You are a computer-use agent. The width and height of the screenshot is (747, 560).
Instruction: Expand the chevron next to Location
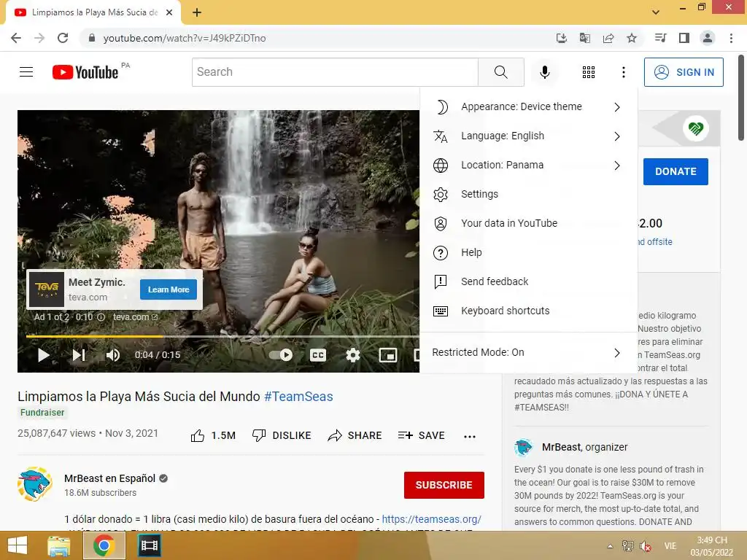tap(617, 166)
